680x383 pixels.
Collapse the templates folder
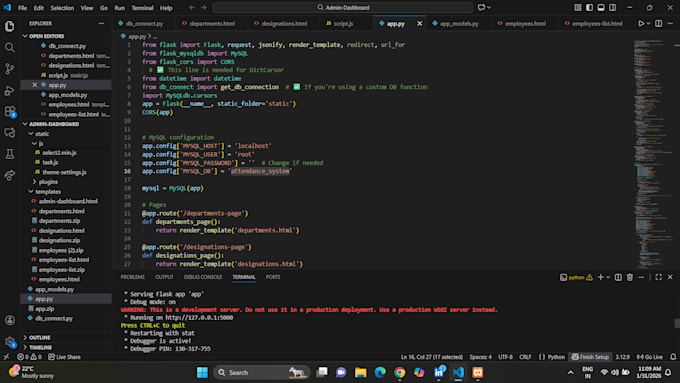point(31,192)
